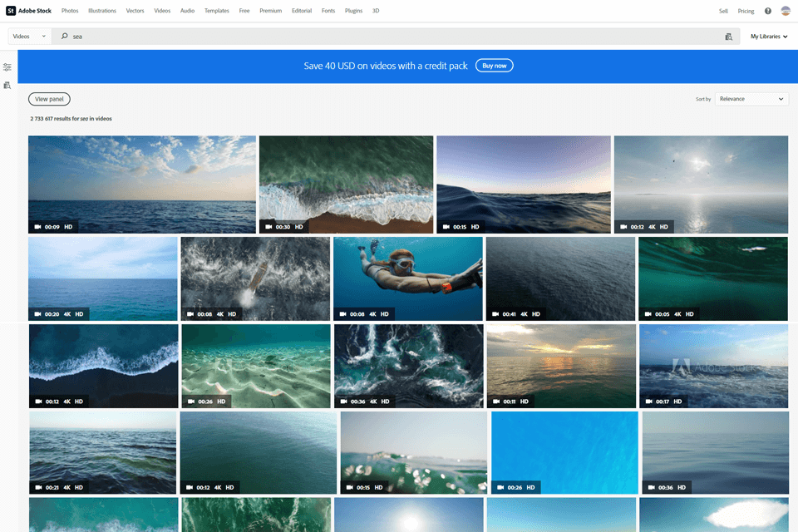The height and width of the screenshot is (532, 798).
Task: Open the 00:12 4K sun haze video
Action: (701, 185)
